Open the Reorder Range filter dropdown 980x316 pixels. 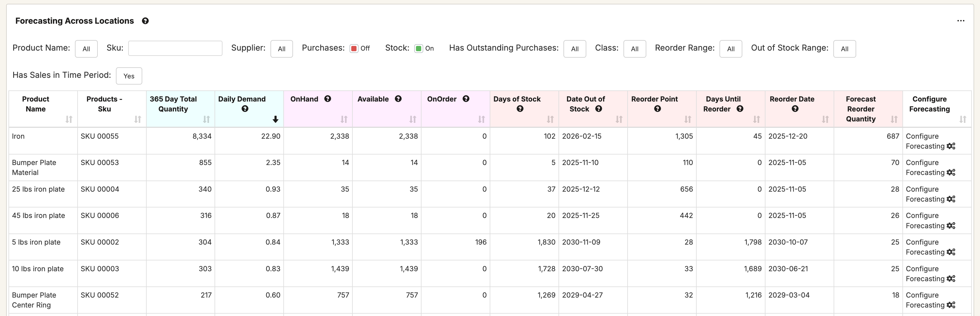coord(730,49)
